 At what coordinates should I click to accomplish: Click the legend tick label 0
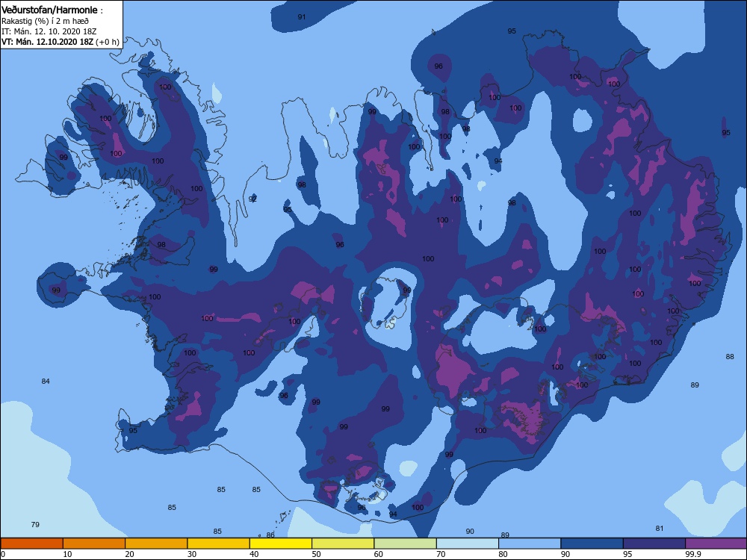(3, 554)
